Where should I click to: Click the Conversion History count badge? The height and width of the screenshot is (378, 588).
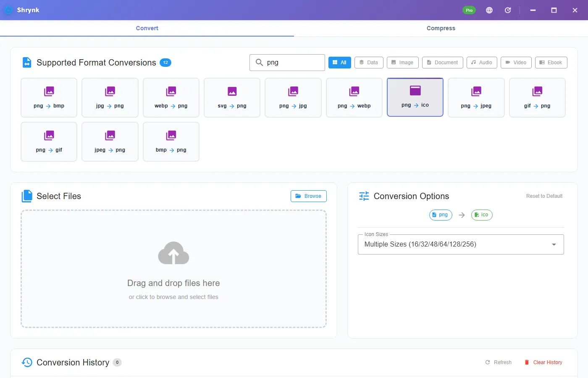pos(117,362)
